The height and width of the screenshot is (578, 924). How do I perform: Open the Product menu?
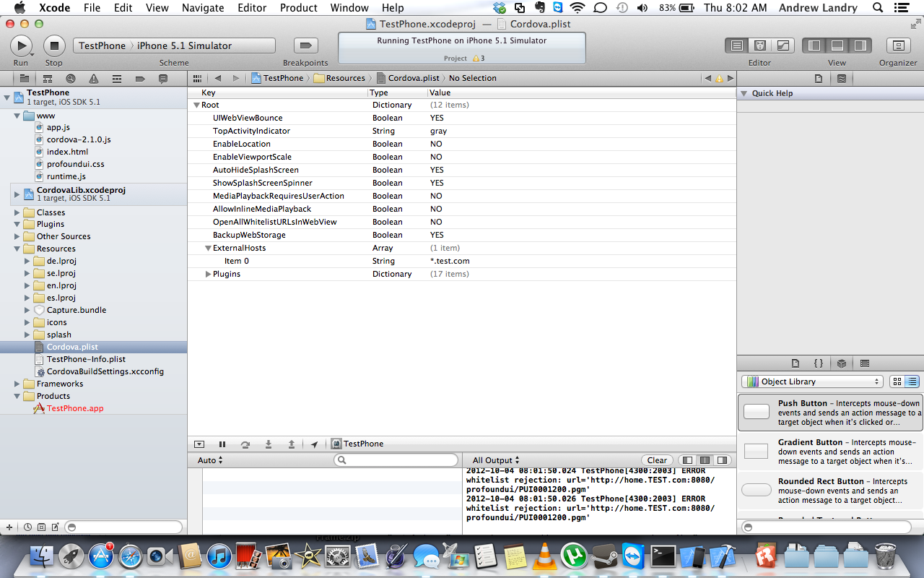(x=298, y=8)
